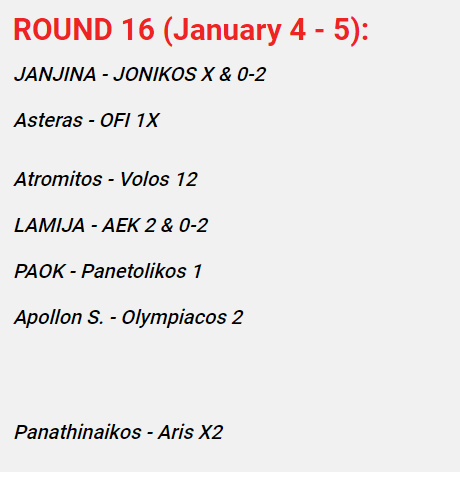Select the Asteras team name
This screenshot has width=460, height=478.
(48, 120)
